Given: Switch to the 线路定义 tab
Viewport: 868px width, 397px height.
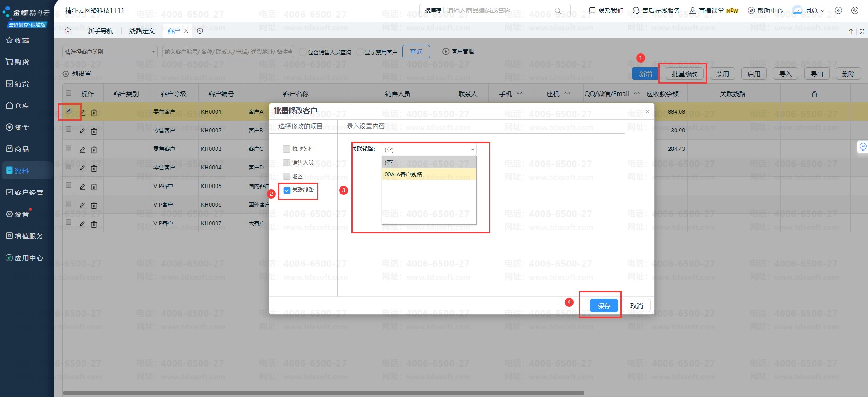Looking at the screenshot, I should [x=142, y=31].
